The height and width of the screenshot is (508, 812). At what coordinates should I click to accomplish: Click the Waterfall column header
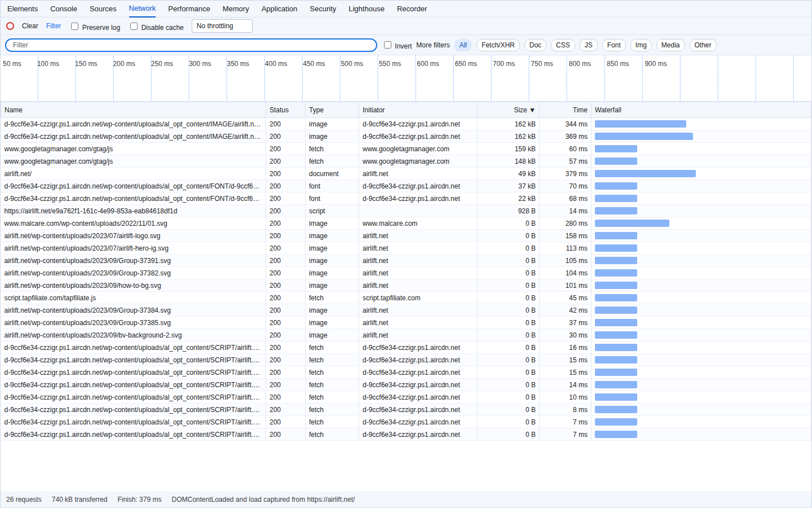701,110
